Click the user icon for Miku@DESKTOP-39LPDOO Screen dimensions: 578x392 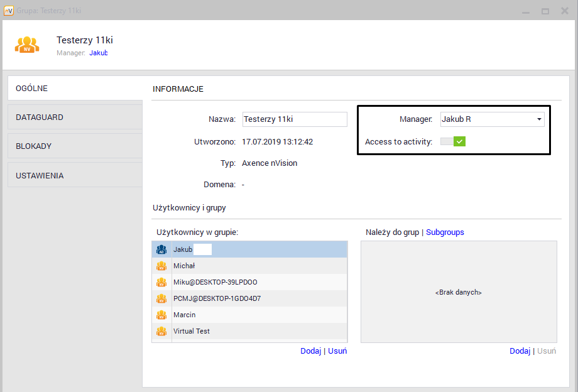pos(162,281)
